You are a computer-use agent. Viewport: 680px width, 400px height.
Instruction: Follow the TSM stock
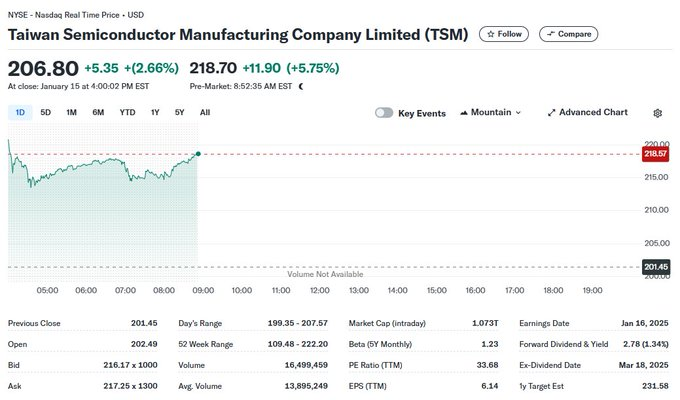(x=504, y=34)
